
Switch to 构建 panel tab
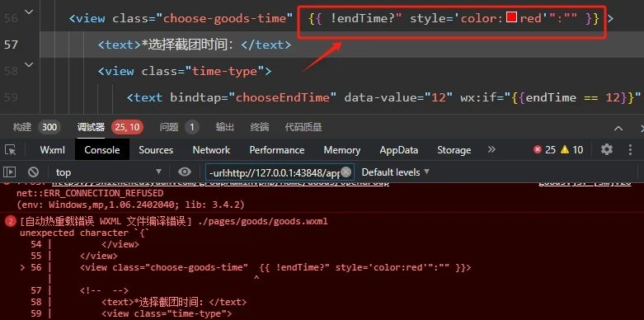(21, 127)
